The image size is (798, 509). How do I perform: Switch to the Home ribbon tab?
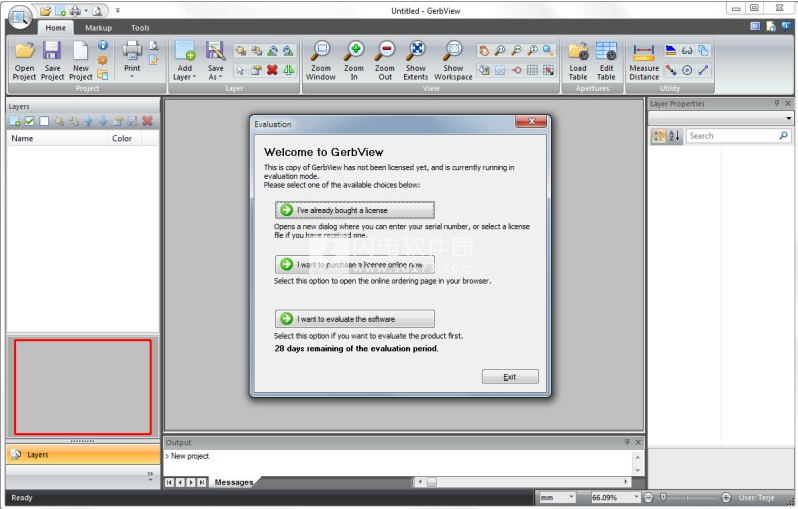[x=55, y=28]
